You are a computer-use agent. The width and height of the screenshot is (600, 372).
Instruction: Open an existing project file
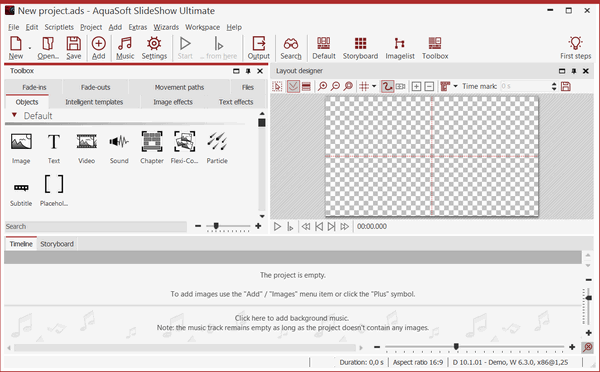click(x=48, y=48)
